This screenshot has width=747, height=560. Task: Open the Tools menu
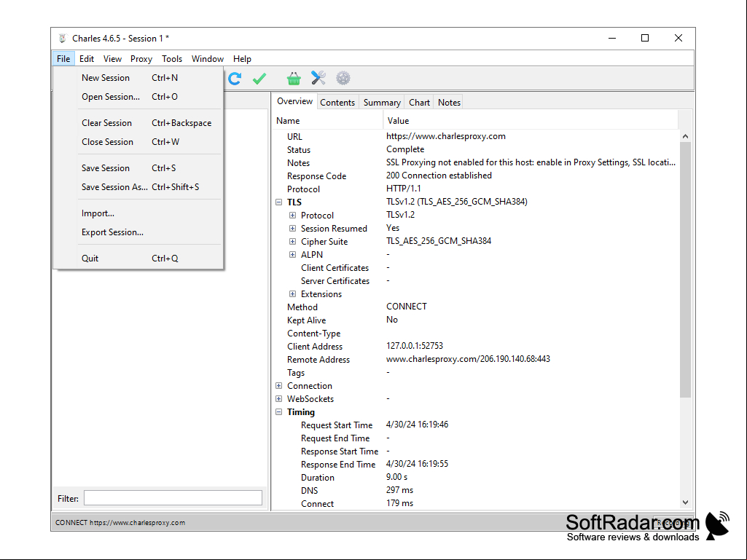172,59
